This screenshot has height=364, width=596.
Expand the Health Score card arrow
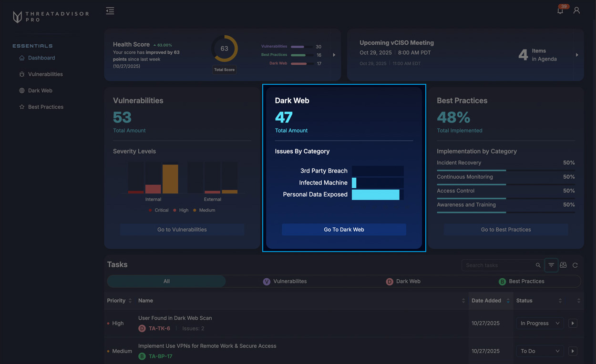point(334,55)
